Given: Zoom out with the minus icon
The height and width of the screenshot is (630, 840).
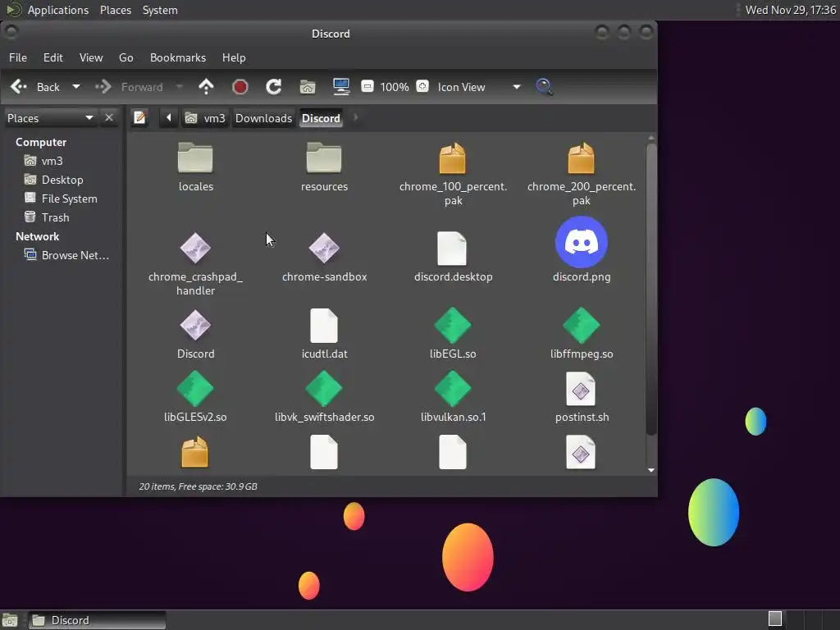Looking at the screenshot, I should (367, 86).
